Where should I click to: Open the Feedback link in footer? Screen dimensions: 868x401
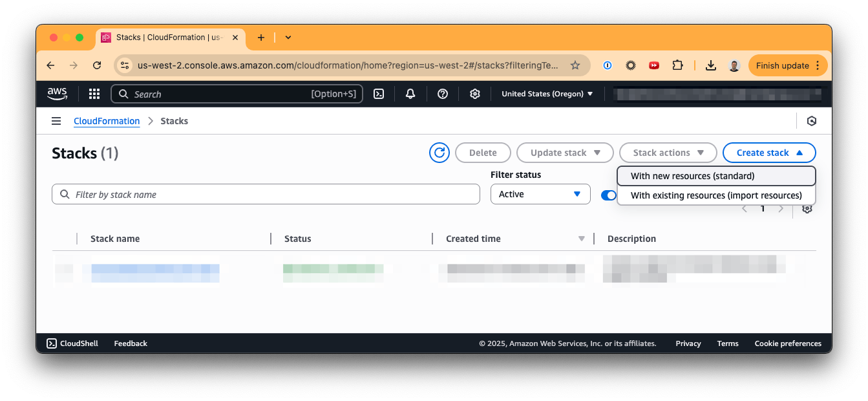131,343
